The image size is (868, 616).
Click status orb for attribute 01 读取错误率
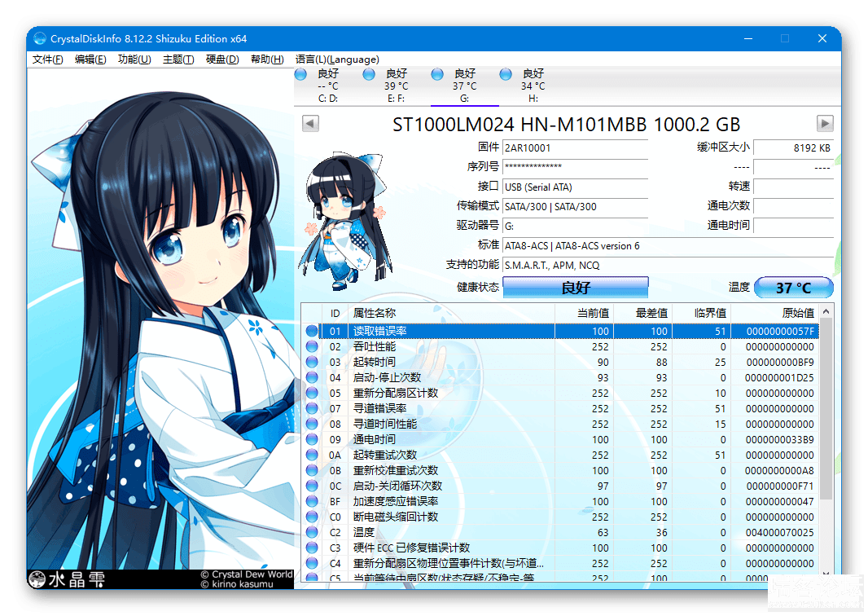pyautogui.click(x=312, y=331)
